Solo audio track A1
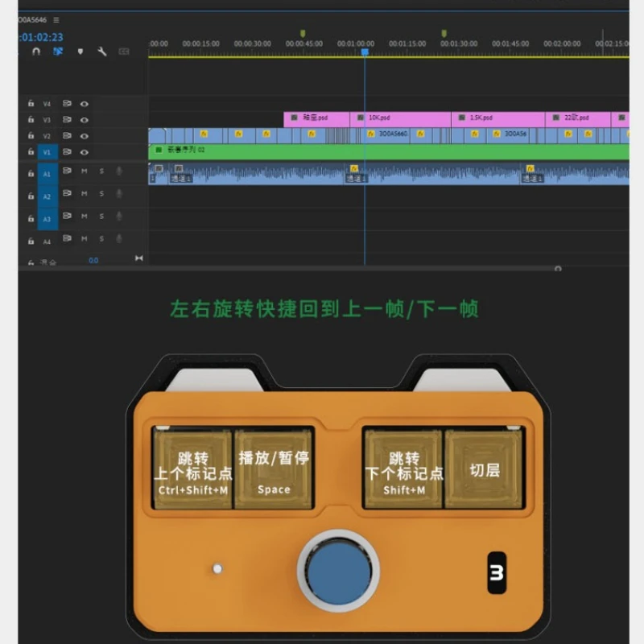 click(101, 171)
